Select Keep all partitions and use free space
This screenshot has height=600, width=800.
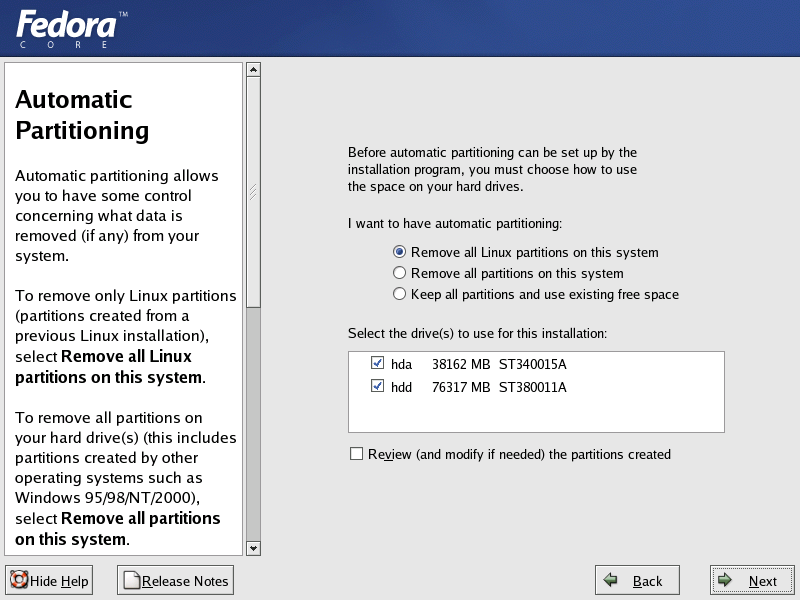(x=399, y=294)
